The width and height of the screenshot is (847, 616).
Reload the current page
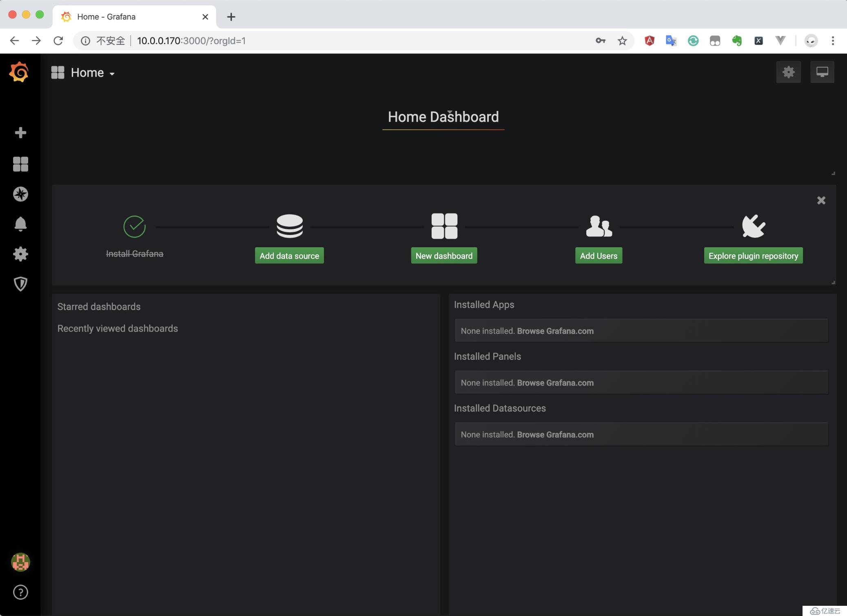click(x=58, y=40)
